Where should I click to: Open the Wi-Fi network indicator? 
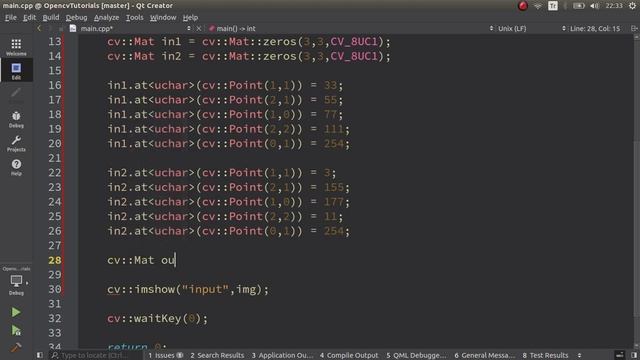538,6
